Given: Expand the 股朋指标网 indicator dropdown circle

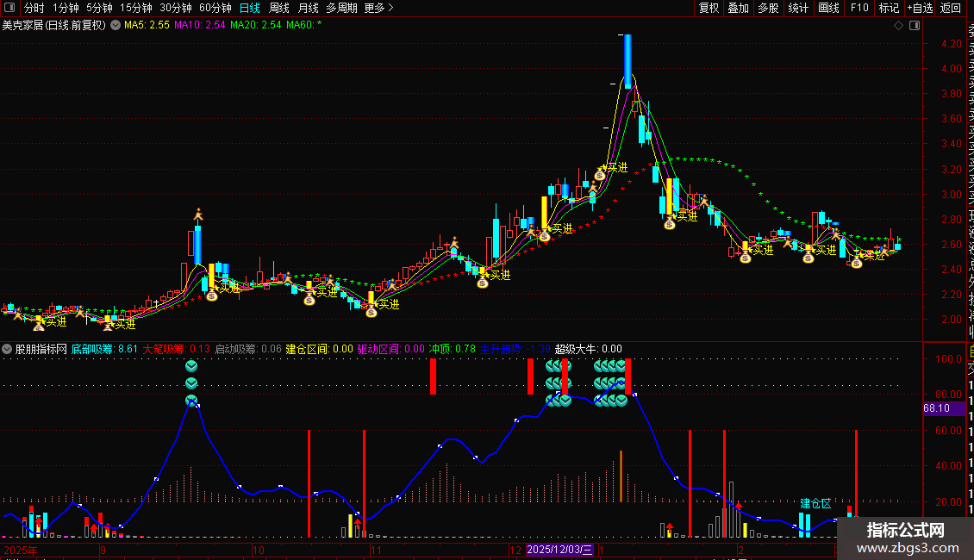Looking at the screenshot, I should tap(7, 349).
